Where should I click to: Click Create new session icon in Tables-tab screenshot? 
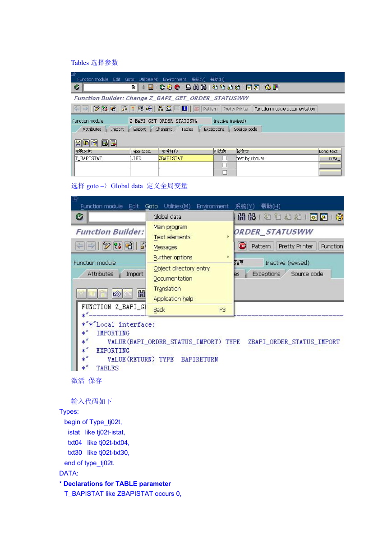pos(249,87)
